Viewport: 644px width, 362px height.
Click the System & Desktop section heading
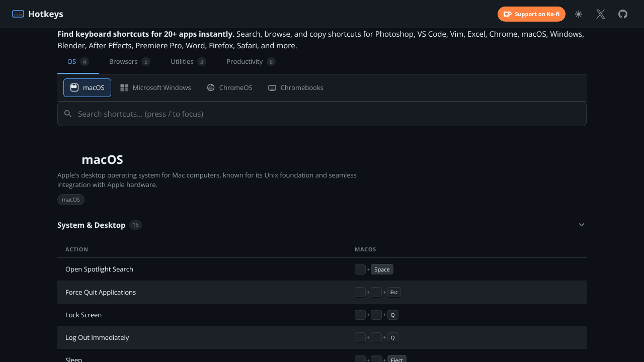point(91,225)
